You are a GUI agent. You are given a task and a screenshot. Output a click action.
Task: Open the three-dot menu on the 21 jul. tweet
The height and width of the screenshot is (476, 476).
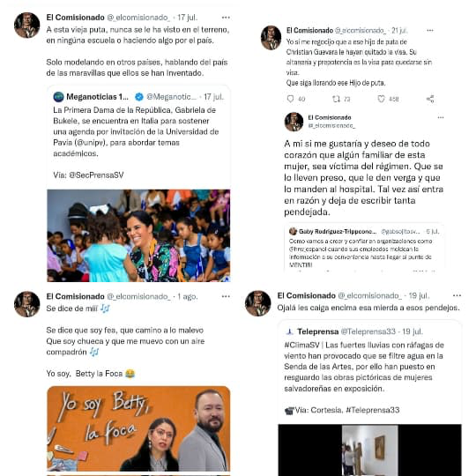tap(430, 30)
